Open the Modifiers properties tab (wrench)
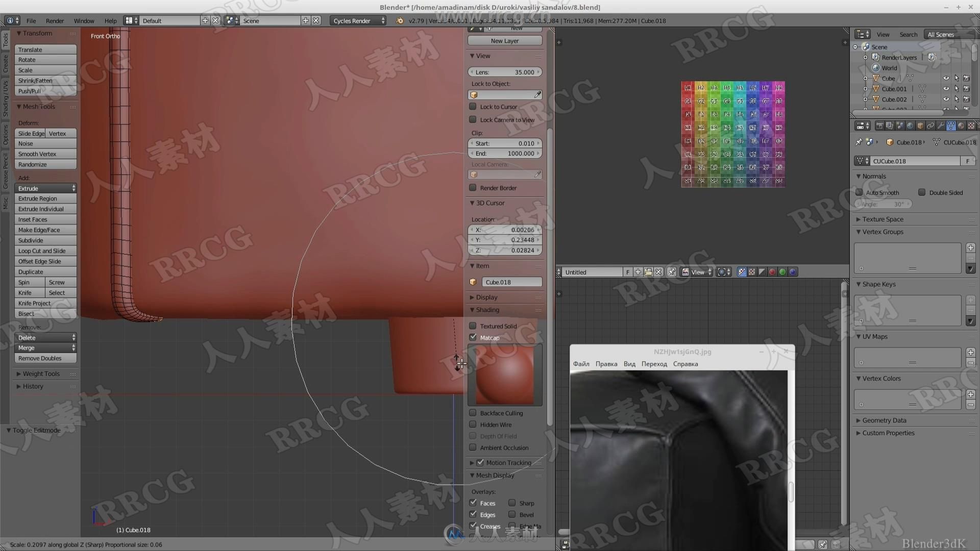Viewport: 980px width, 551px height. click(x=941, y=126)
